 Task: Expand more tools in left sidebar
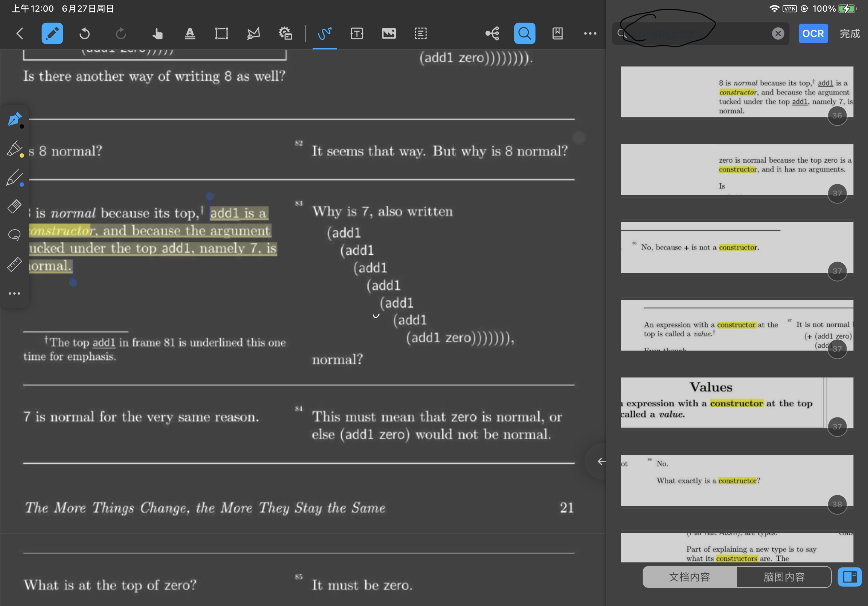(15, 293)
